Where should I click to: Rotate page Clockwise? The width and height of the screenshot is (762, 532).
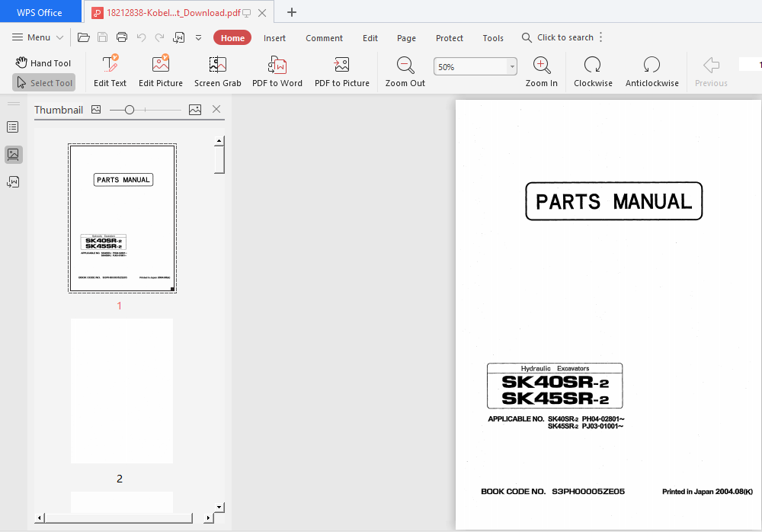coord(593,71)
